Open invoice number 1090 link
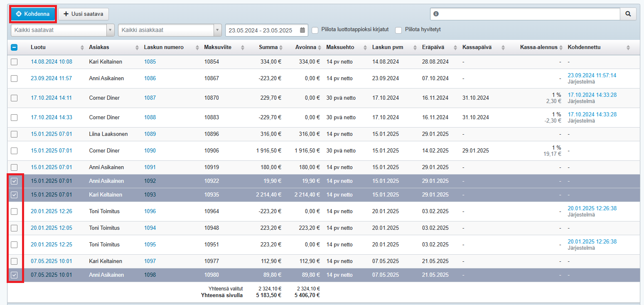Screen dimensions: 644x305 pyautogui.click(x=150, y=151)
